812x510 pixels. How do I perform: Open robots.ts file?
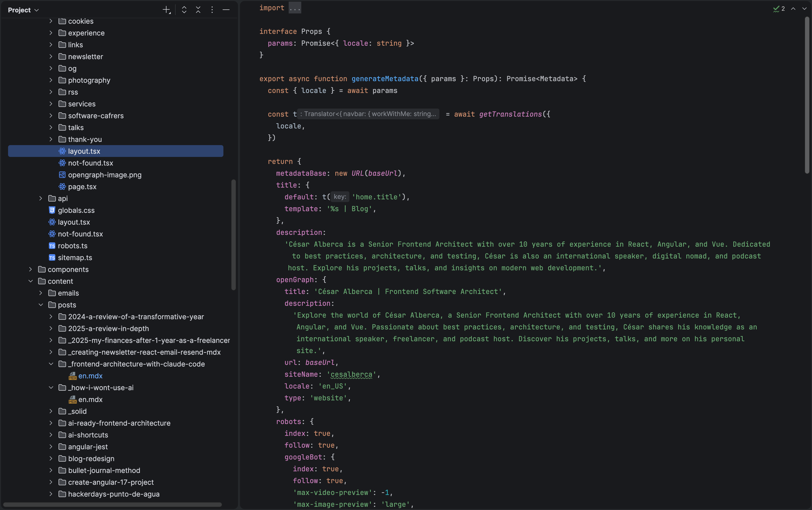coord(73,246)
